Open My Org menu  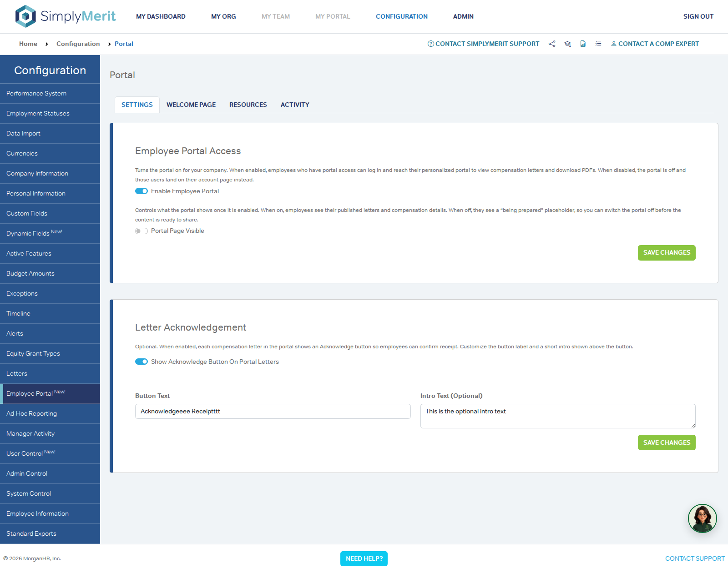tap(223, 16)
